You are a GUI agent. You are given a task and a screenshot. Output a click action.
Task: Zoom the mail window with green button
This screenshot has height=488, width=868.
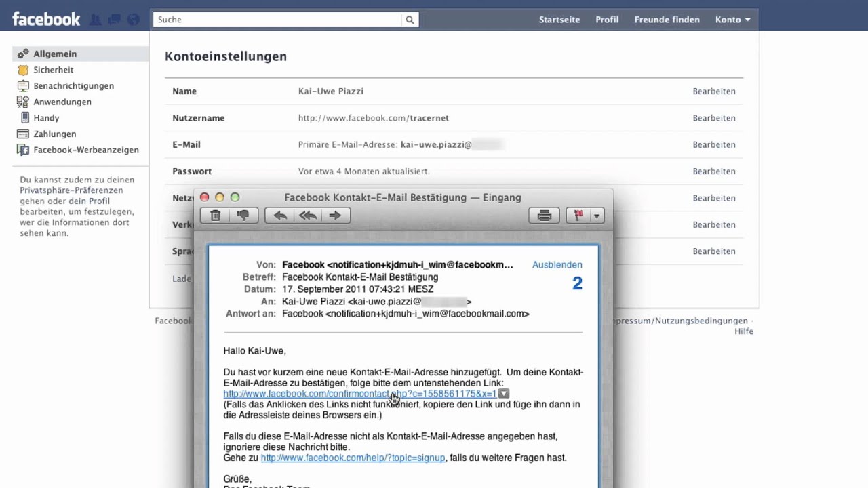click(x=235, y=197)
